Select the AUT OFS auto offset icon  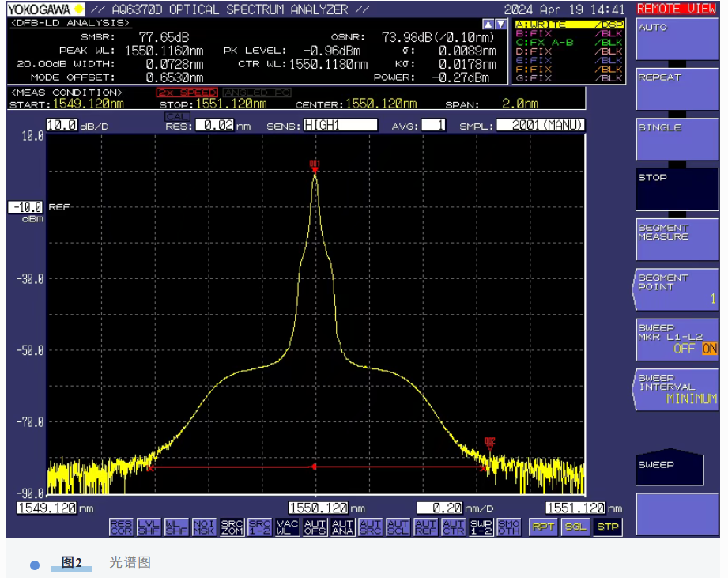click(315, 527)
